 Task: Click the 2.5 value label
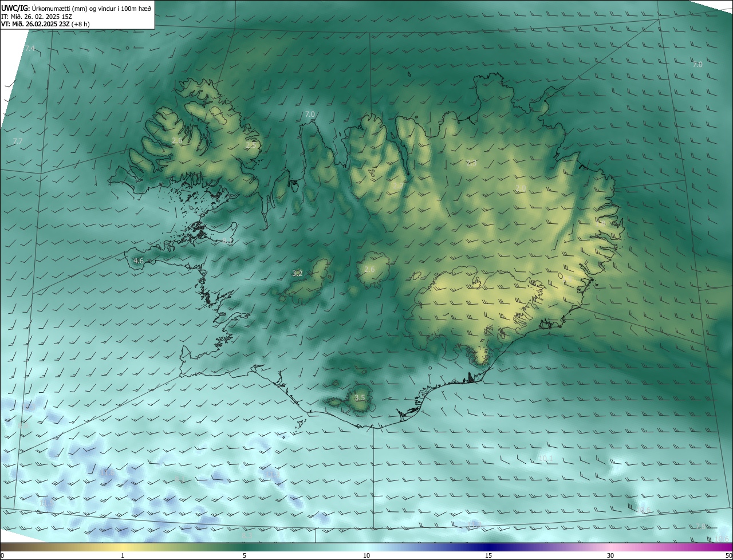[251, 145]
